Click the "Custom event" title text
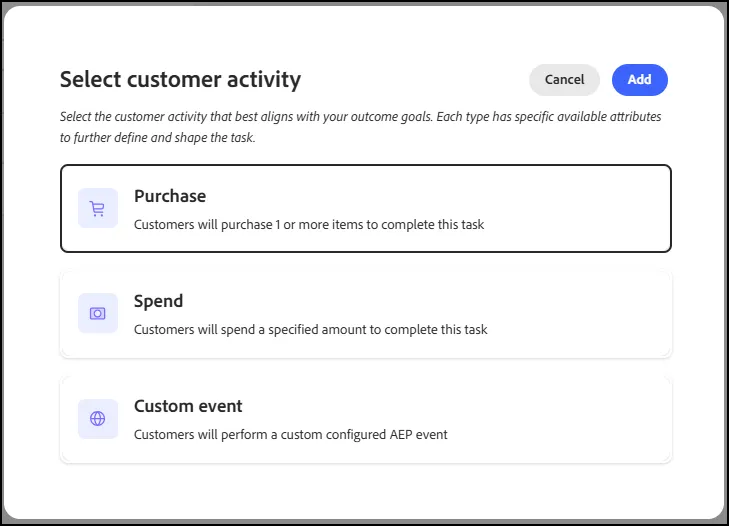 tap(188, 406)
